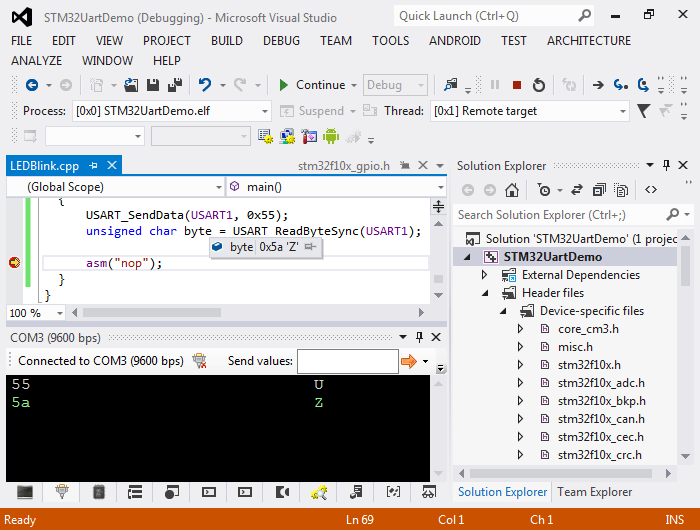Viewport: 700px width, 530px height.
Task: Click the COM3 panel window position dropdown arrow
Action: point(403,337)
